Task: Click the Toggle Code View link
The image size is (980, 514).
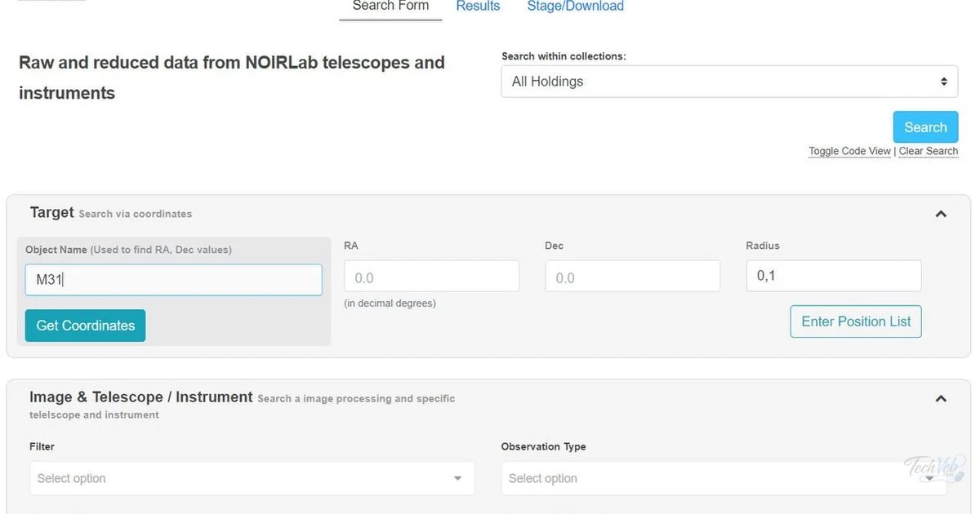Action: [x=849, y=151]
